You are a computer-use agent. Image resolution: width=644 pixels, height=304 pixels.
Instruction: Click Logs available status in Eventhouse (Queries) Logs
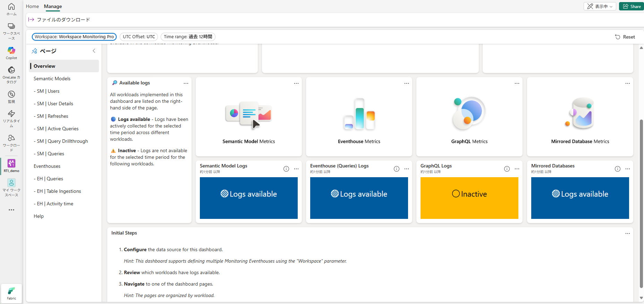pyautogui.click(x=359, y=198)
